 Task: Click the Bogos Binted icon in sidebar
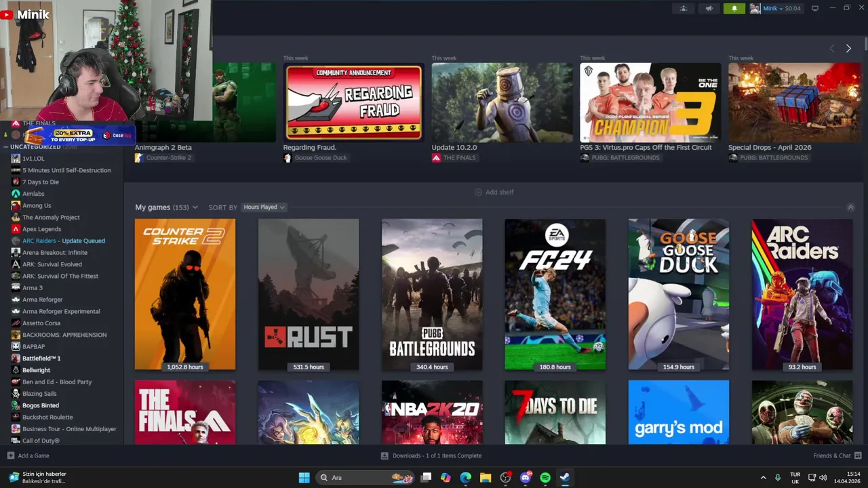pos(16,405)
